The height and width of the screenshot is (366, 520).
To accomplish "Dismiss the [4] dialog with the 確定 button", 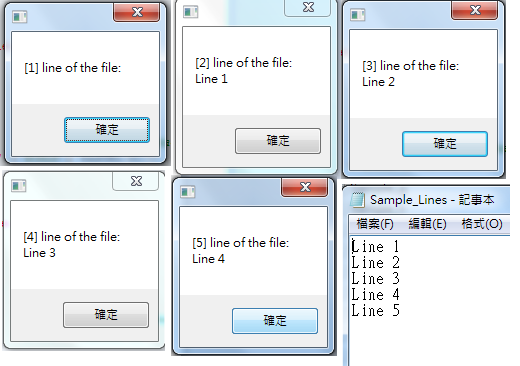I will [x=106, y=315].
